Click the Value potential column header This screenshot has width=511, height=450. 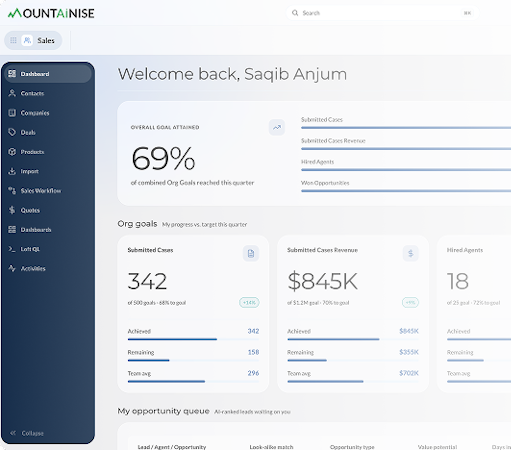[437, 447]
